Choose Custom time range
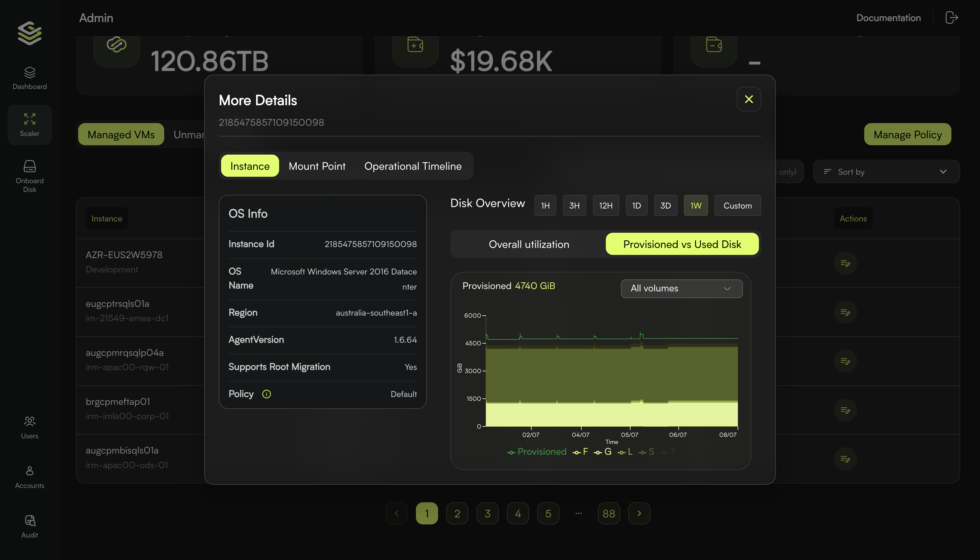This screenshot has height=560, width=980. click(x=737, y=205)
